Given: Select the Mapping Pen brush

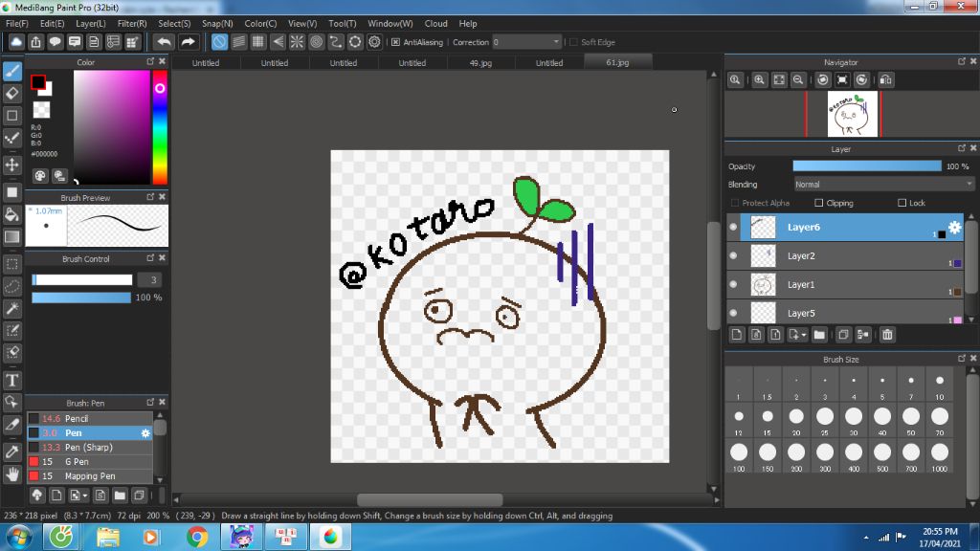Looking at the screenshot, I should (89, 476).
